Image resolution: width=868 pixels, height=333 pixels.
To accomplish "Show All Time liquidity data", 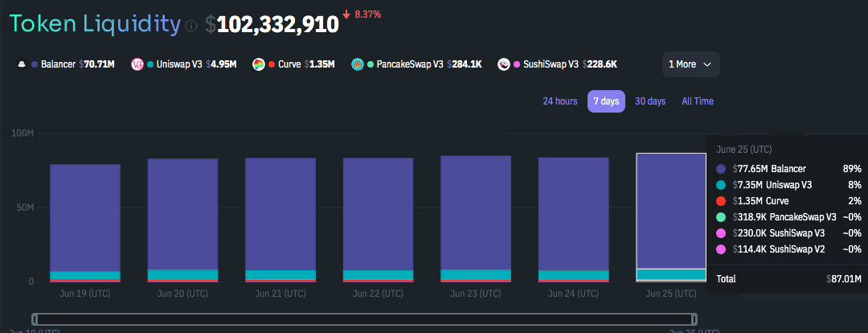I will [x=697, y=101].
